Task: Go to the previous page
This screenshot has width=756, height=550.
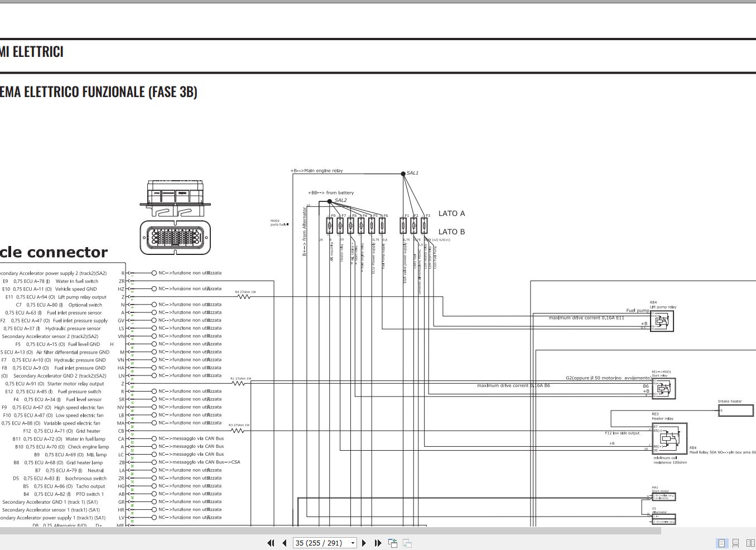Action: tap(285, 543)
